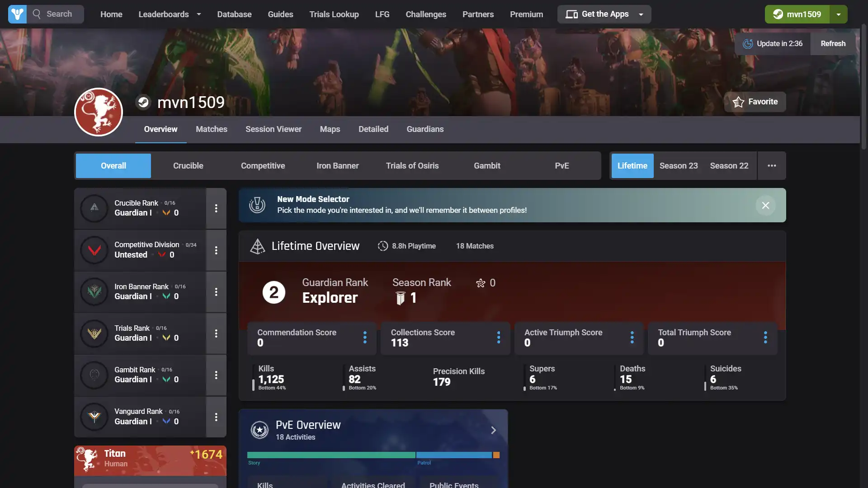The height and width of the screenshot is (488, 868).
Task: Switch to the Session Viewer tab
Action: coord(274,129)
